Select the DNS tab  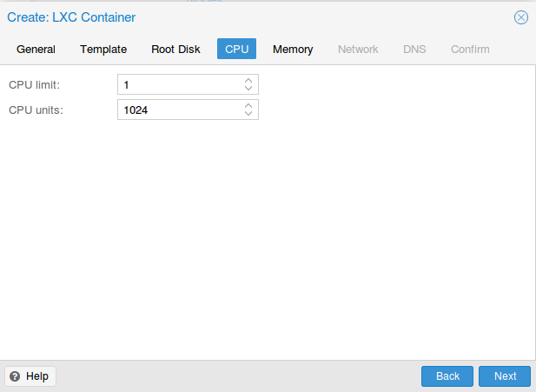(414, 49)
